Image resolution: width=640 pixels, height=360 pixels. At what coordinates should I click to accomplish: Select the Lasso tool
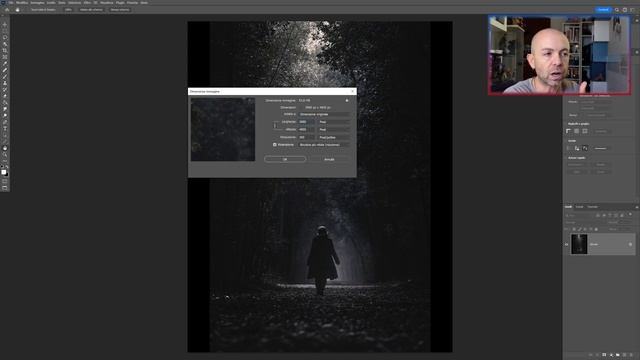(5, 38)
